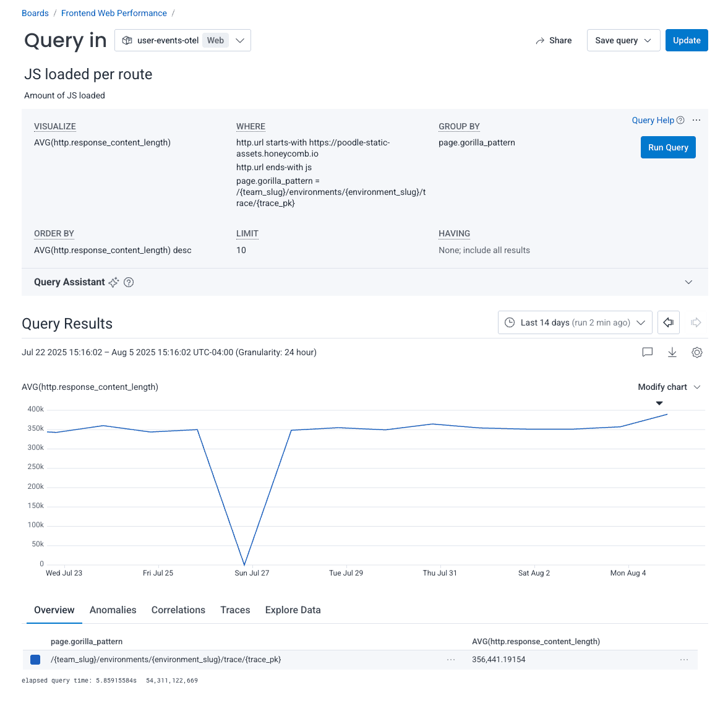Open the page.gorilla_pattern row ellipsis menu
This screenshot has width=728, height=716.
[451, 660]
